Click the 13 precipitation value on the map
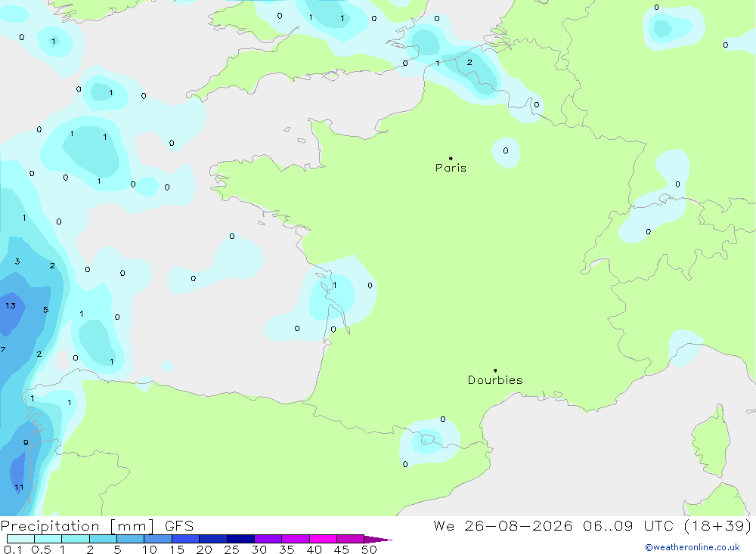The width and height of the screenshot is (756, 554). coord(11,305)
